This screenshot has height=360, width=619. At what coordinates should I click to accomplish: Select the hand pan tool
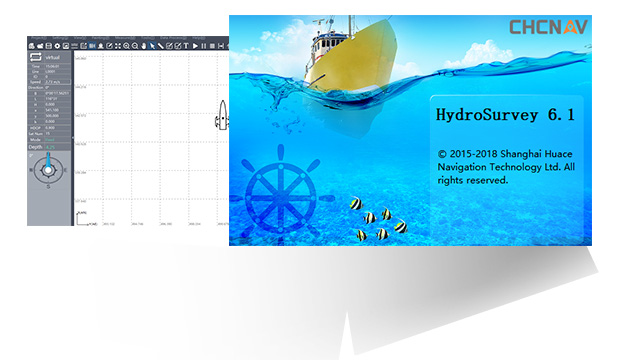144,46
